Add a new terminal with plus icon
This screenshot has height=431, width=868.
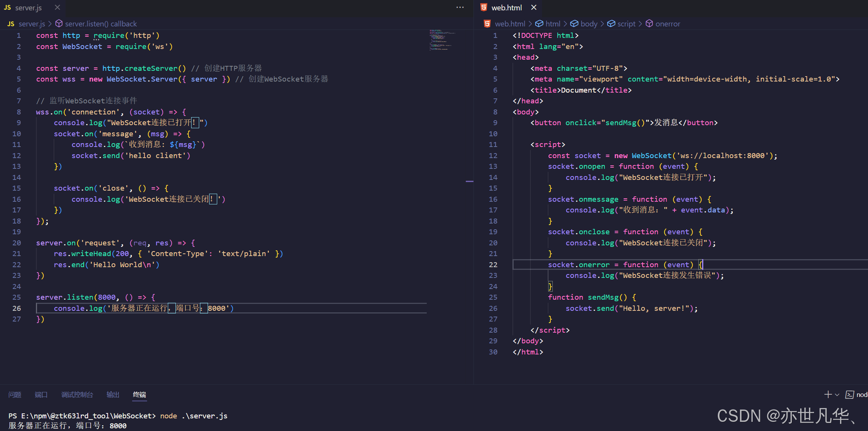pos(828,395)
